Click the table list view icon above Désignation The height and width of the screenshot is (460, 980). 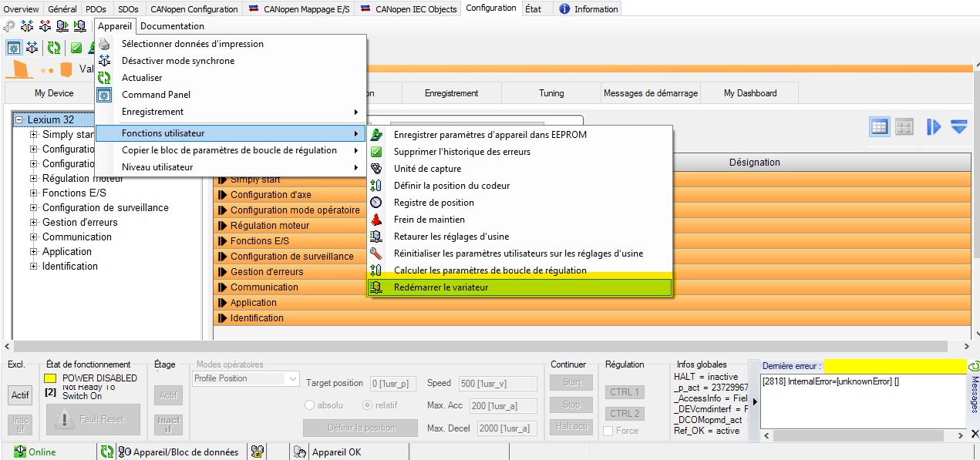[879, 126]
